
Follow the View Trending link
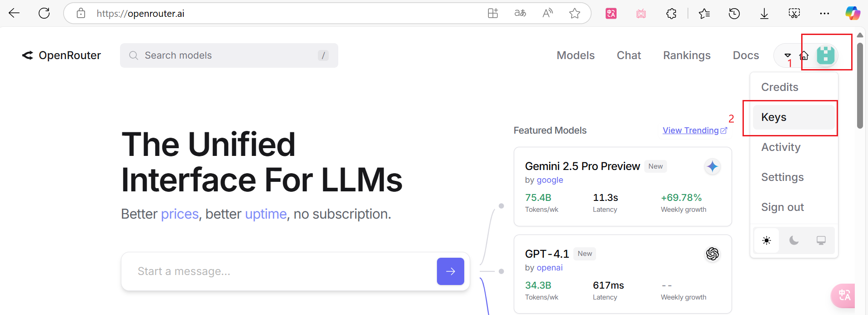point(695,130)
